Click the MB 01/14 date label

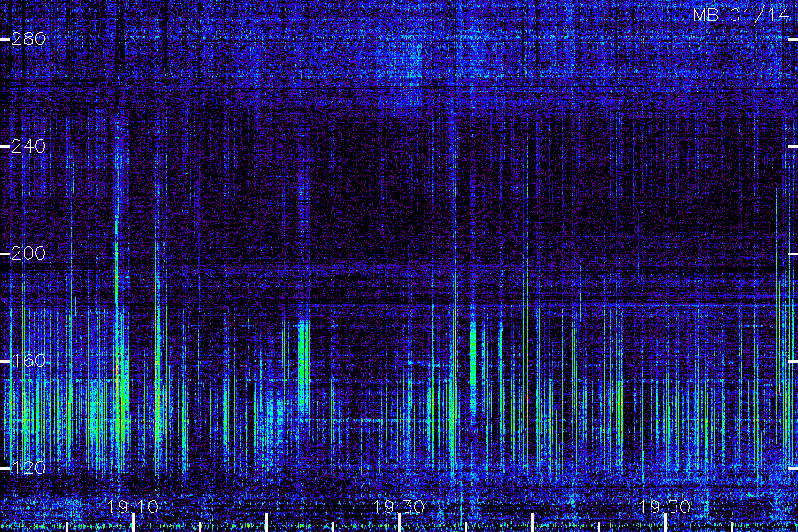click(741, 15)
